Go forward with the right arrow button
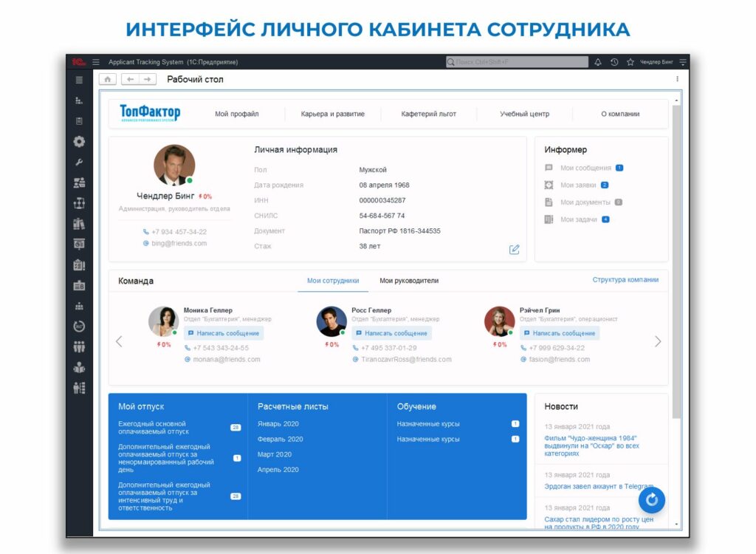Image resolution: width=756 pixels, height=554 pixels. [x=148, y=79]
